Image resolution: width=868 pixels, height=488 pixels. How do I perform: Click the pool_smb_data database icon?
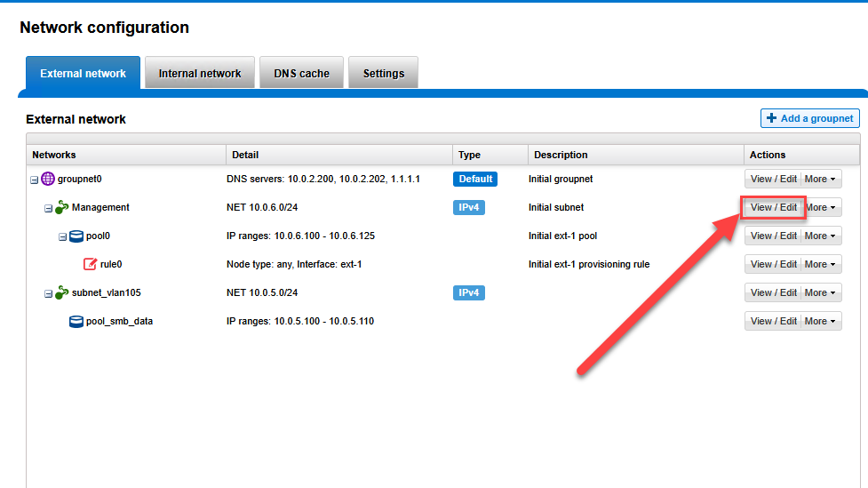76,321
